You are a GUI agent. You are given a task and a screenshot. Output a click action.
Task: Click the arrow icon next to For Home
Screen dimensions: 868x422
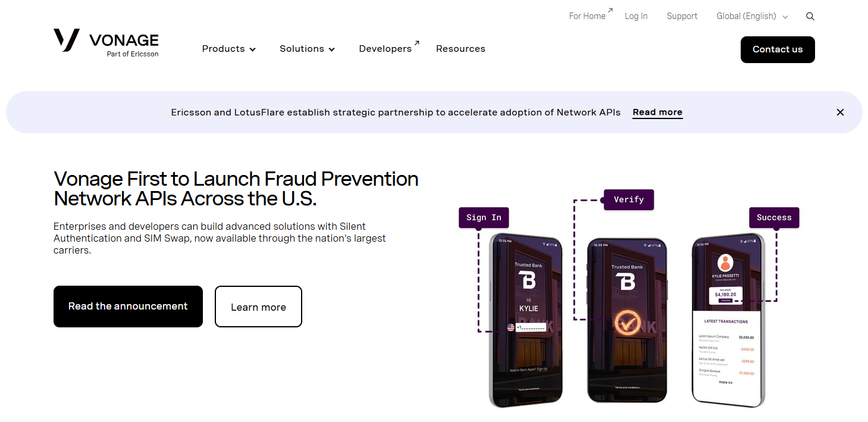(x=609, y=10)
